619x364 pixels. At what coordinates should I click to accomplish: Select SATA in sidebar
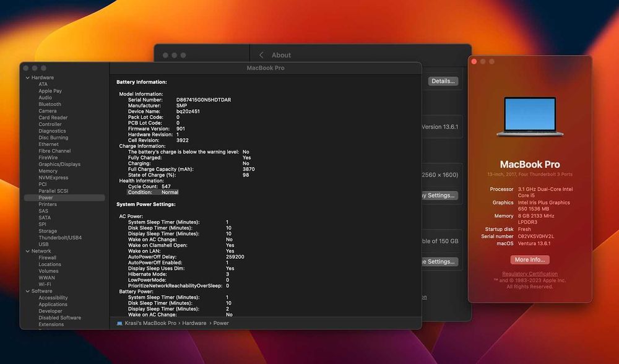coord(44,218)
